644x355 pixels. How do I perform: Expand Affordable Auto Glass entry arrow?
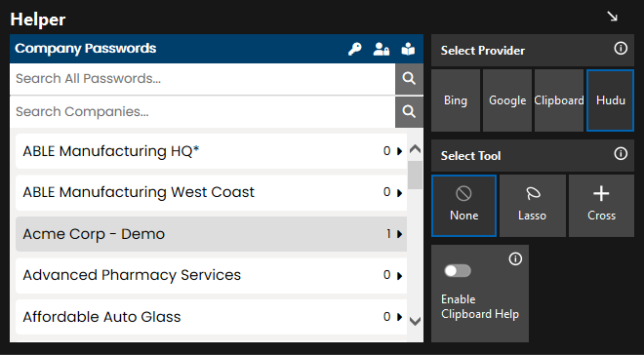click(399, 317)
